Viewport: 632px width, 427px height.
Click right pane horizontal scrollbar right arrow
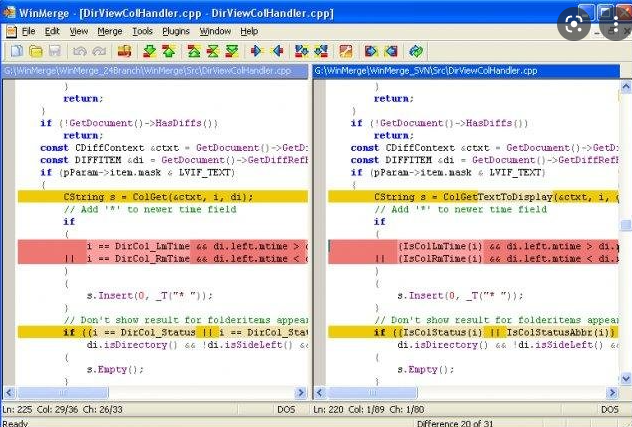612,392
